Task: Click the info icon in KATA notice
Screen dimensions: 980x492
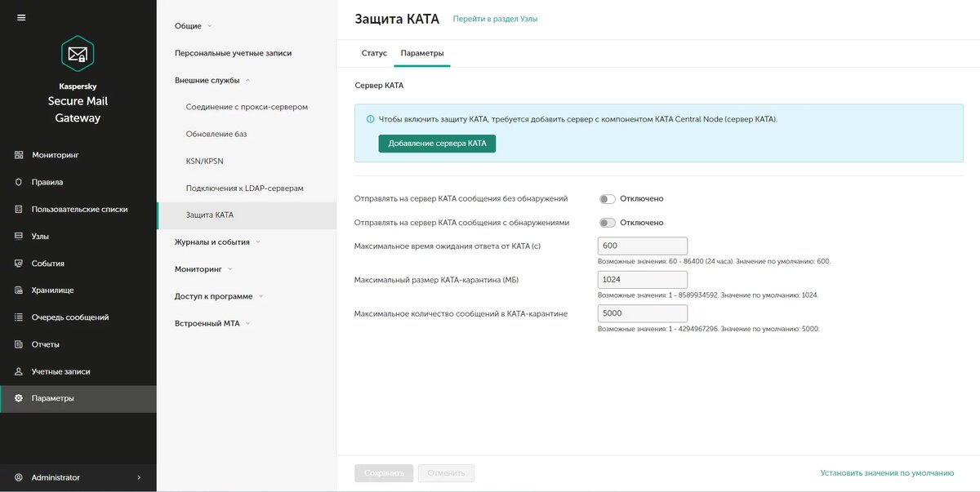Action: pos(370,118)
